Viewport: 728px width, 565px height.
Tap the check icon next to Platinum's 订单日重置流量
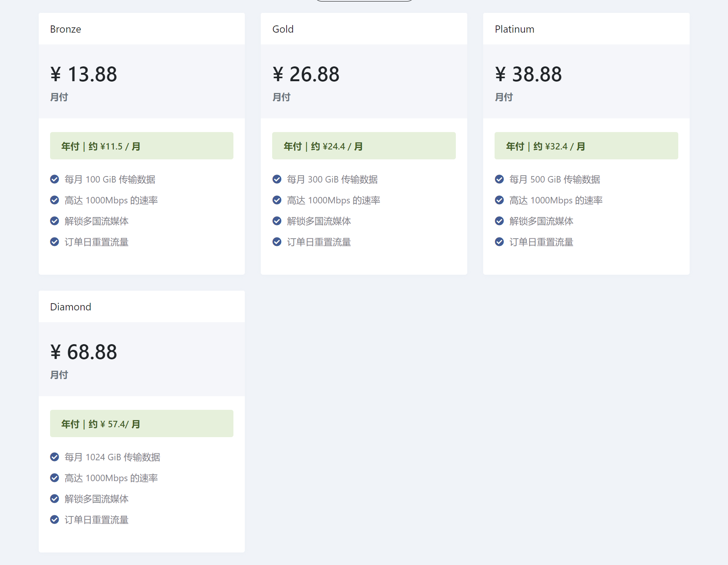[500, 242]
